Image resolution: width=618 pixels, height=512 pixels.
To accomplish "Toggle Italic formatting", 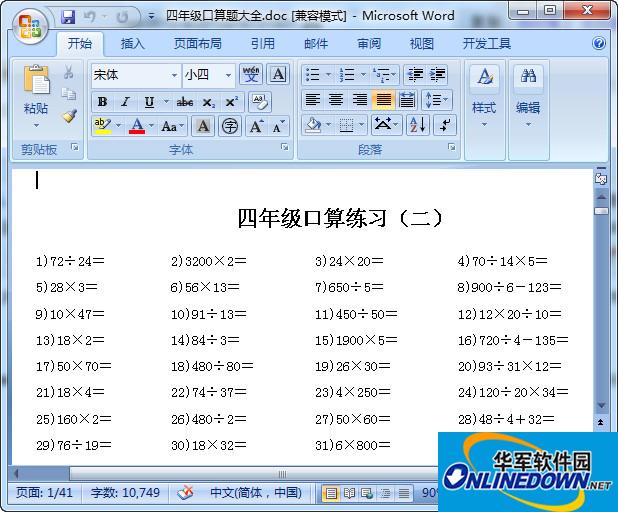I will (x=125, y=102).
